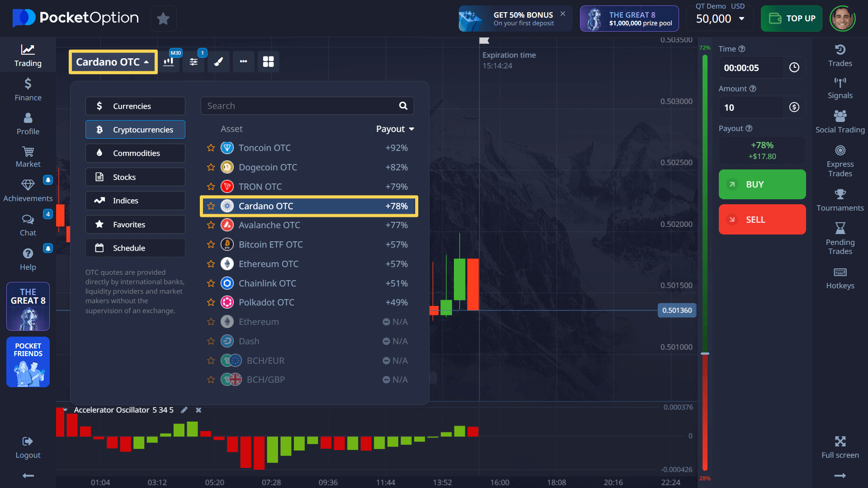
Task: Toggle favorite star for Dogecoin OTC
Action: coord(211,167)
